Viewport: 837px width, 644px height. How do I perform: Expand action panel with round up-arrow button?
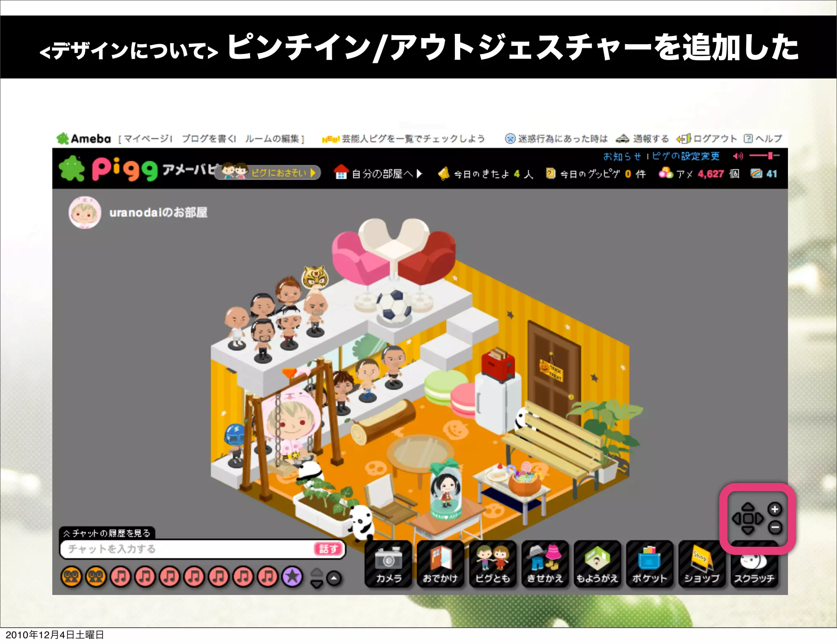[x=334, y=578]
